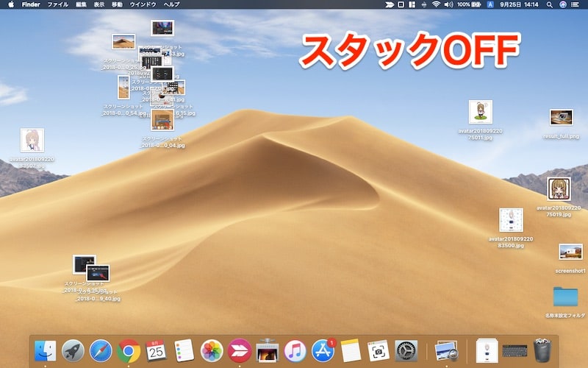The image size is (588, 368).
Task: Open the 表示 menu
Action: click(x=99, y=4)
